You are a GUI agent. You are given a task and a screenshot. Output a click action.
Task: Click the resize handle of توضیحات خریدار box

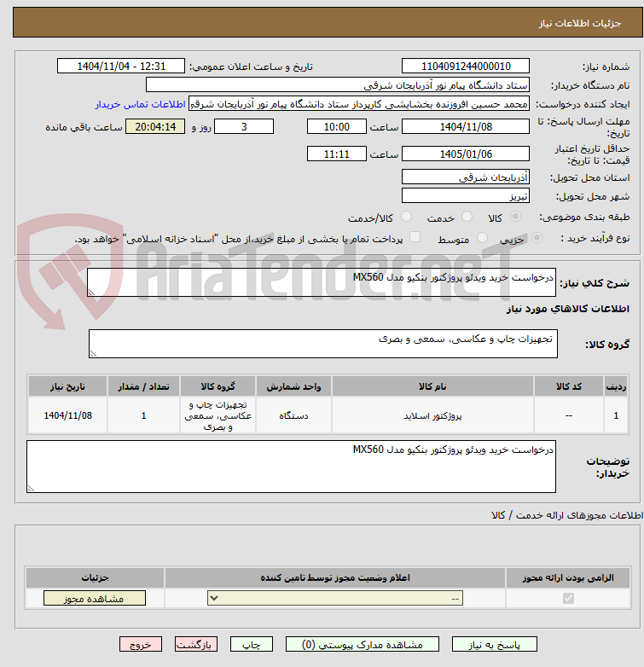point(31,489)
